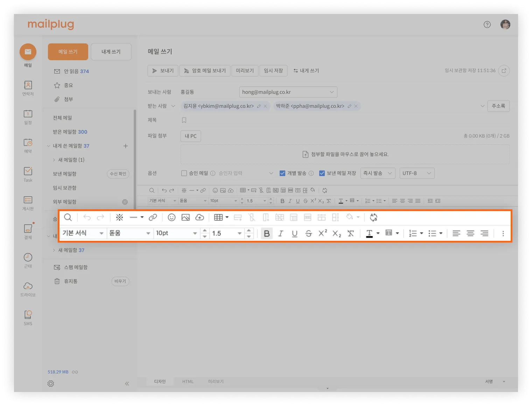Open the 즉시 발송 send-time dropdown
532x406 pixels.
point(378,173)
